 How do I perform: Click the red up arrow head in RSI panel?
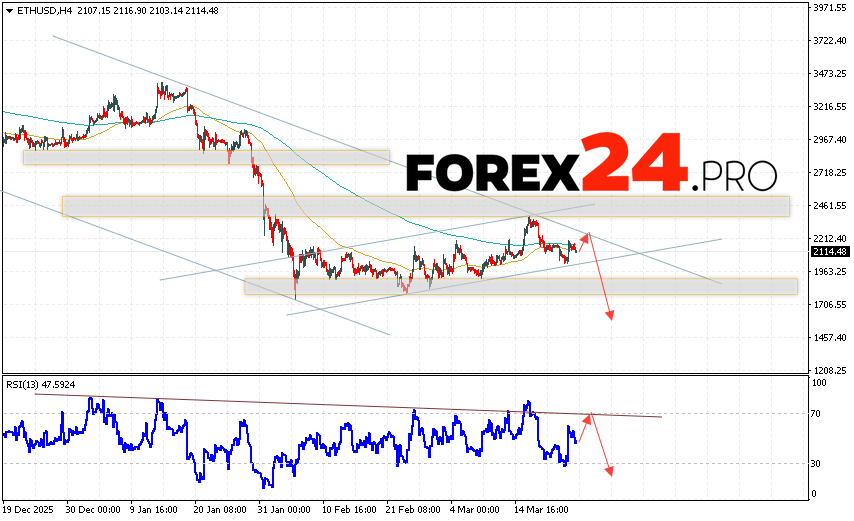pyautogui.click(x=590, y=415)
